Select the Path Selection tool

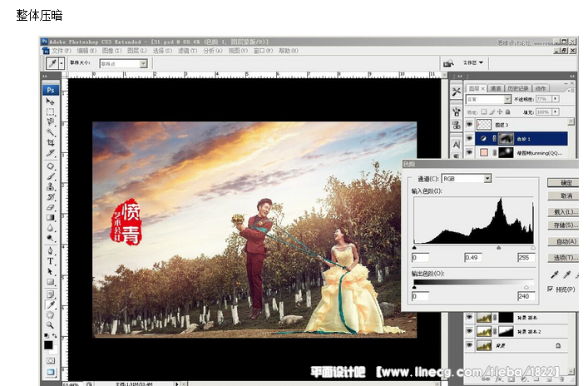pos(50,271)
